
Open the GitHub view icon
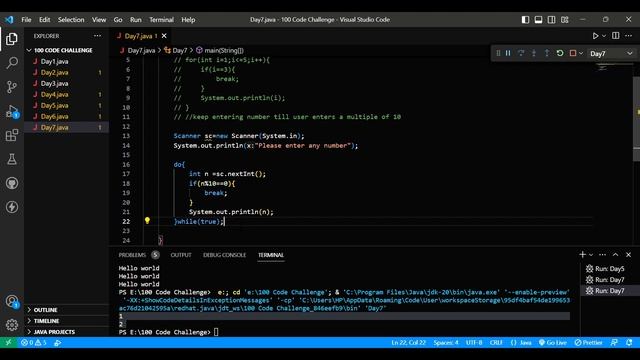12,183
